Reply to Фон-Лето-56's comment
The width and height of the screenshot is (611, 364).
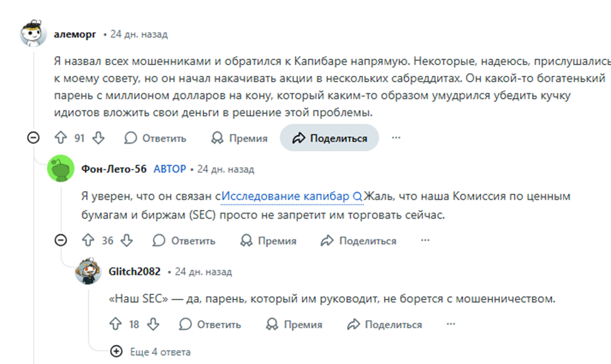click(x=184, y=241)
